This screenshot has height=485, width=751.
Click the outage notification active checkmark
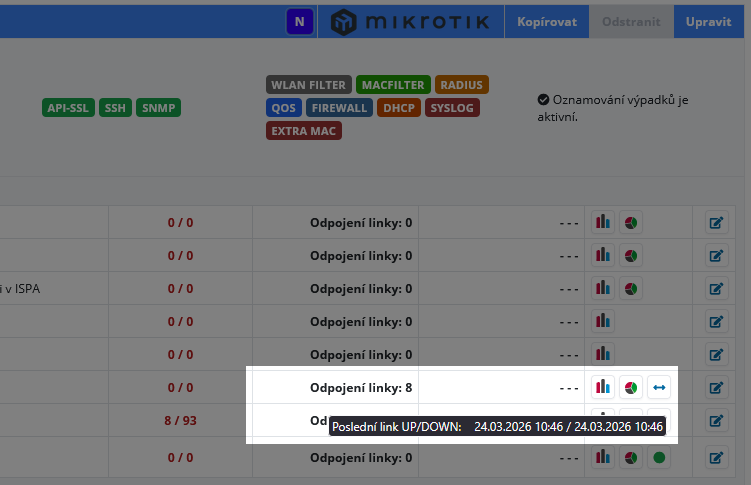point(543,100)
